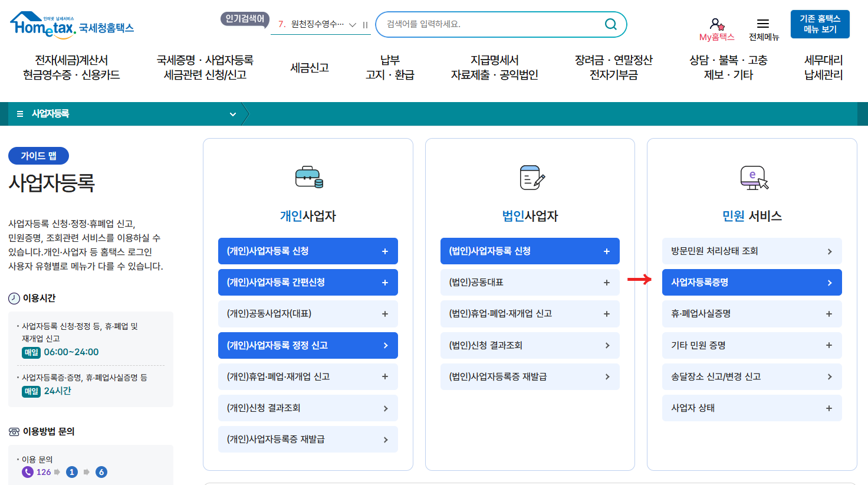868x485 pixels.
Task: Expand (개인)사업자등록 신청 options
Action: [x=386, y=251]
